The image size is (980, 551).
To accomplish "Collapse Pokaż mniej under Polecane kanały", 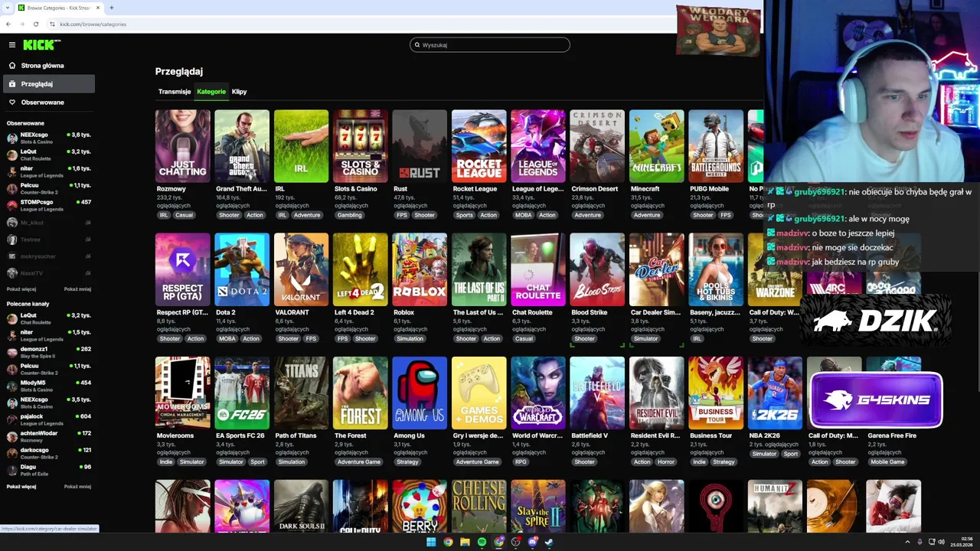I will click(x=77, y=487).
